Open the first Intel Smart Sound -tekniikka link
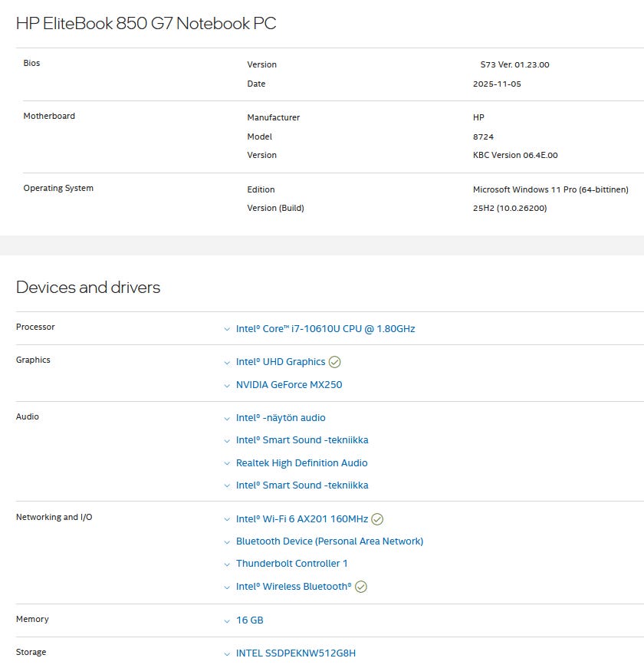The width and height of the screenshot is (644, 668). pyautogui.click(x=302, y=440)
